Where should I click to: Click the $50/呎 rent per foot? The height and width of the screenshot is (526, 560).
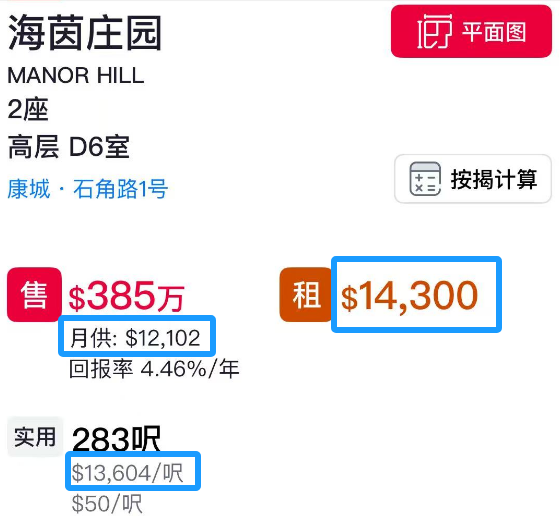107,504
